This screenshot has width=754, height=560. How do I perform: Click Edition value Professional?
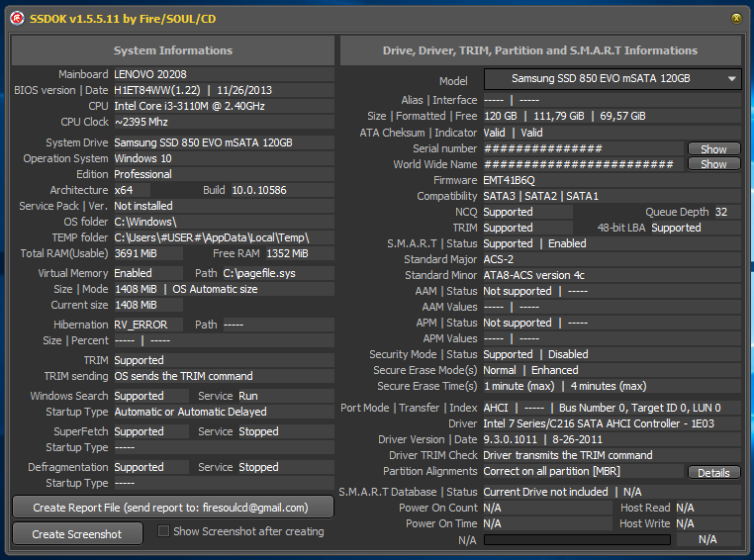click(142, 174)
